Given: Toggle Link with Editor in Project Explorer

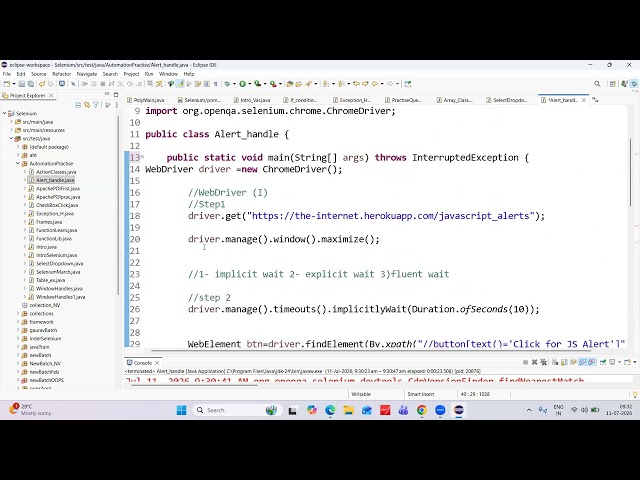Looking at the screenshot, I should 87,105.
